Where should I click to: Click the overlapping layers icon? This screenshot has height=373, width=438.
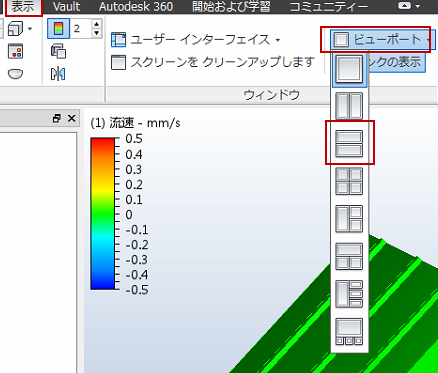pos(58,51)
